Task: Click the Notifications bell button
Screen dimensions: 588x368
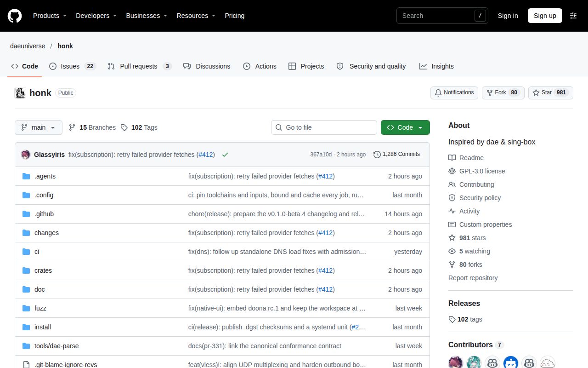Action: [454, 93]
